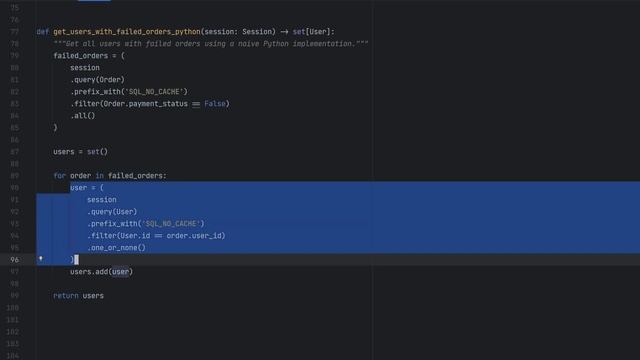The height and width of the screenshot is (360, 640).
Task: Click line number 77 in the gutter
Action: coord(14,32)
